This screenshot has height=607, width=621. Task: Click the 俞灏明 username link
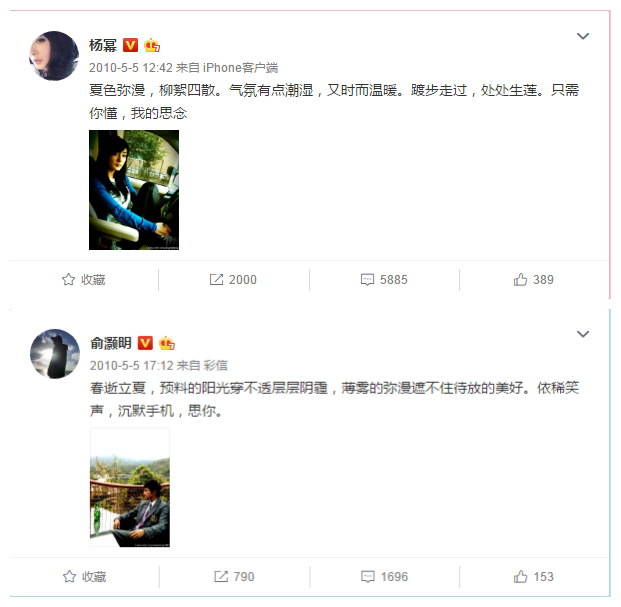(110, 343)
